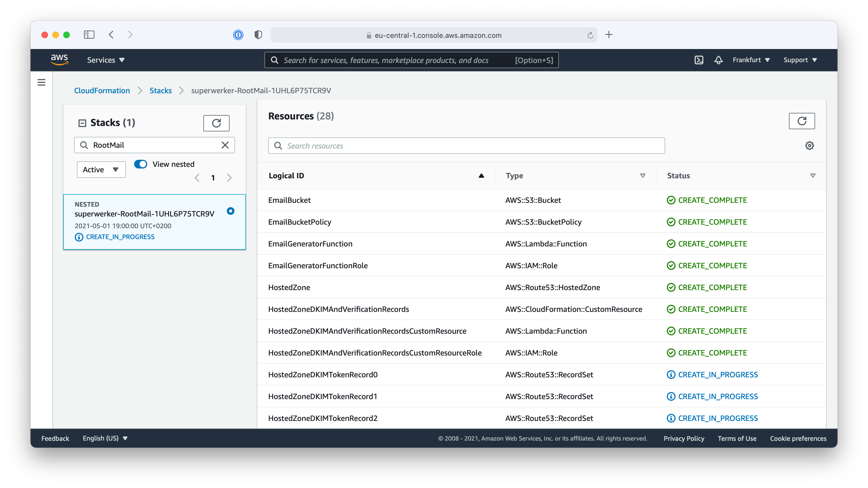Go back in Safari history
Screen dimensions: 868x488
(x=111, y=35)
